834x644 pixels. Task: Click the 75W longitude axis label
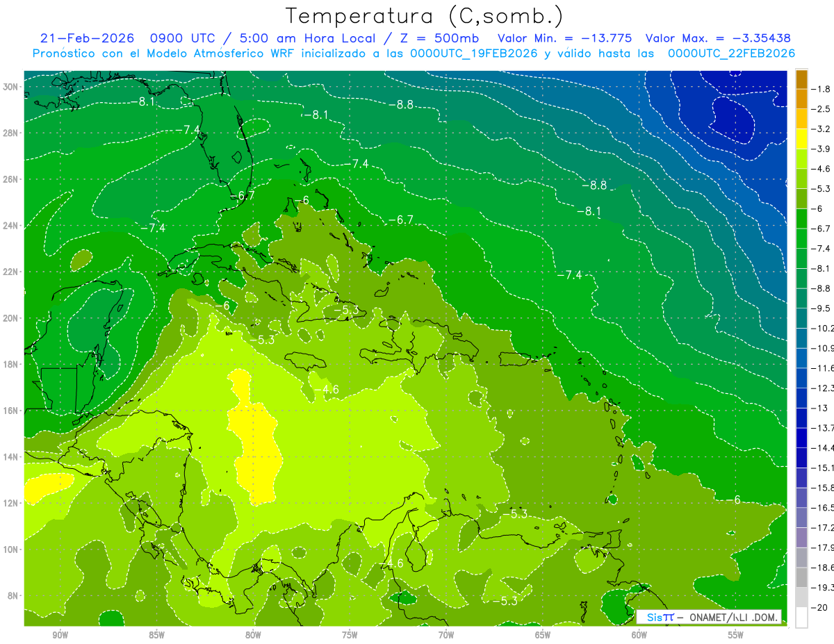point(350,635)
